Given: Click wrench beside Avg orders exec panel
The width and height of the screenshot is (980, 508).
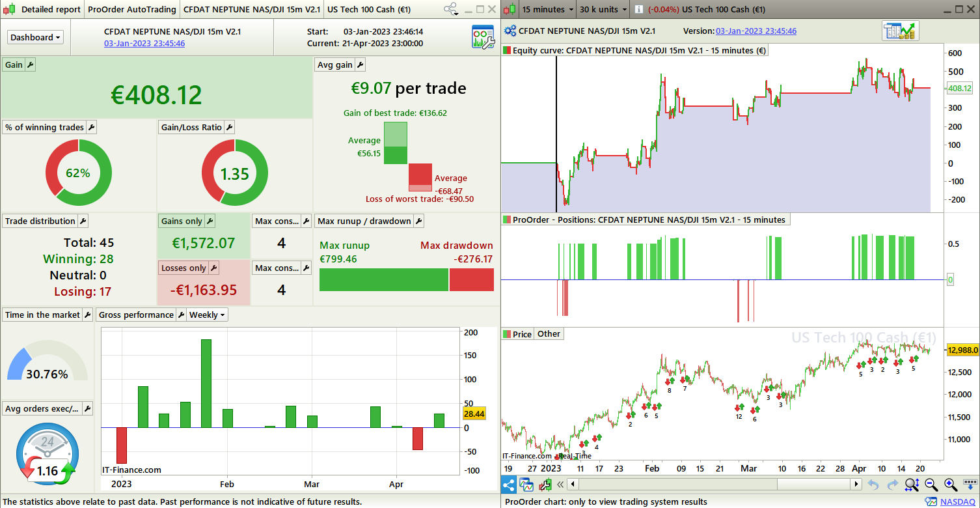Looking at the screenshot, I should (x=87, y=408).
